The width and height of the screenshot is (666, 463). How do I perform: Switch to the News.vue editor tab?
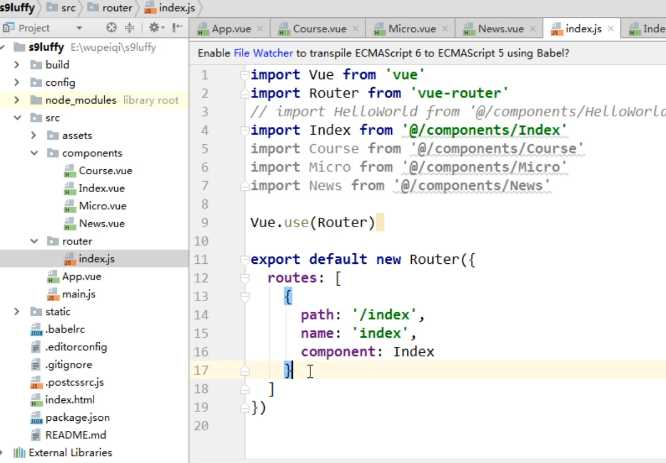pyautogui.click(x=500, y=29)
